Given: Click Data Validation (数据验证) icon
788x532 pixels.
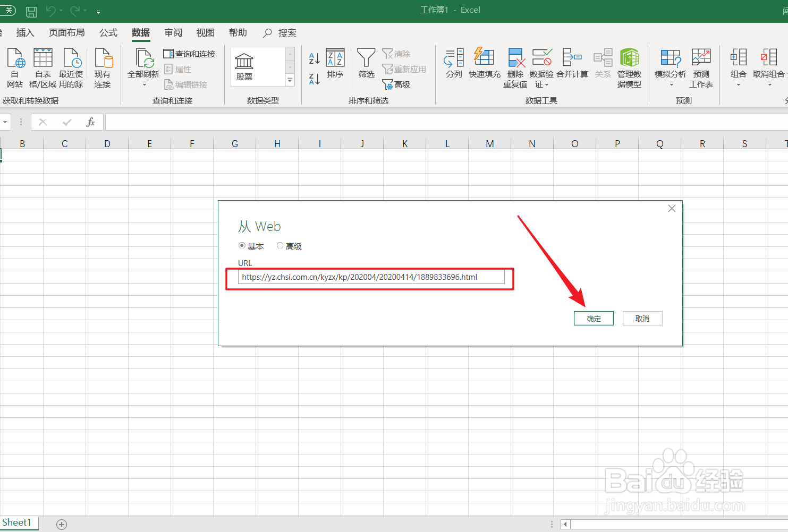Looking at the screenshot, I should [x=541, y=57].
